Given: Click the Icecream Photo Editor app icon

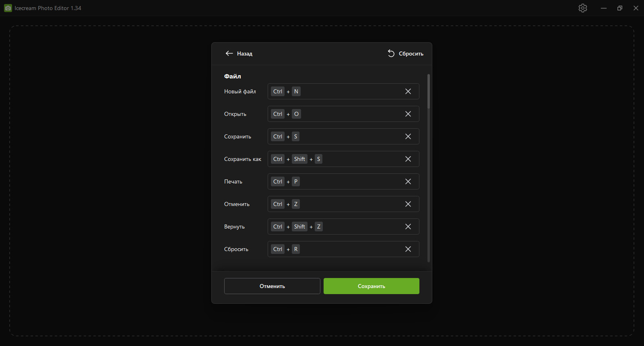Looking at the screenshot, I should [x=8, y=8].
